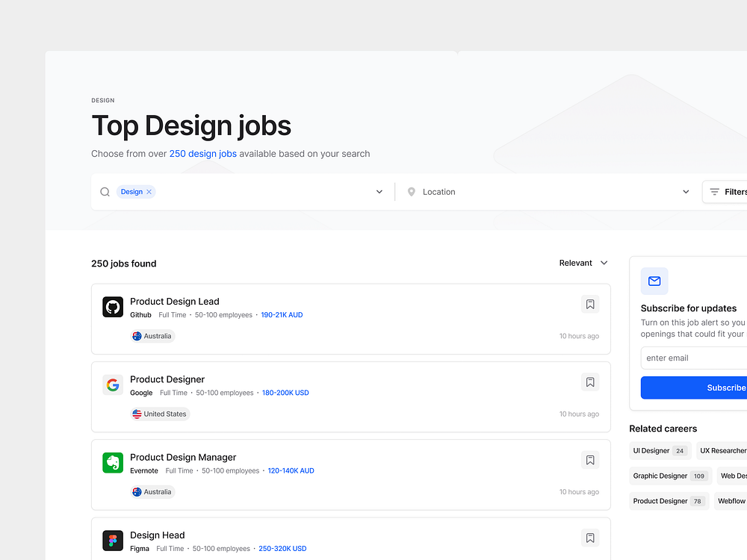Click the Google company logo icon
Image resolution: width=747 pixels, height=560 pixels.
(113, 385)
